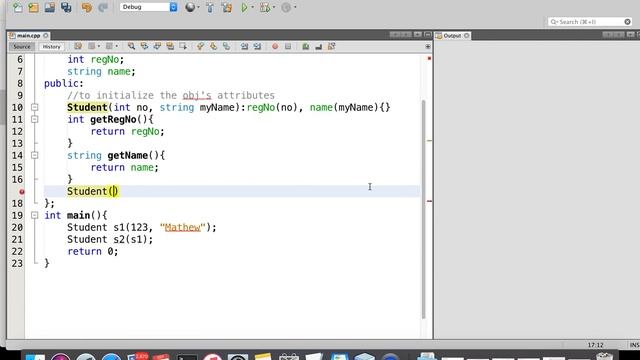This screenshot has width=640, height=360.
Task: Click the greyed Profile Project icon
Action: pyautogui.click(x=287, y=7)
